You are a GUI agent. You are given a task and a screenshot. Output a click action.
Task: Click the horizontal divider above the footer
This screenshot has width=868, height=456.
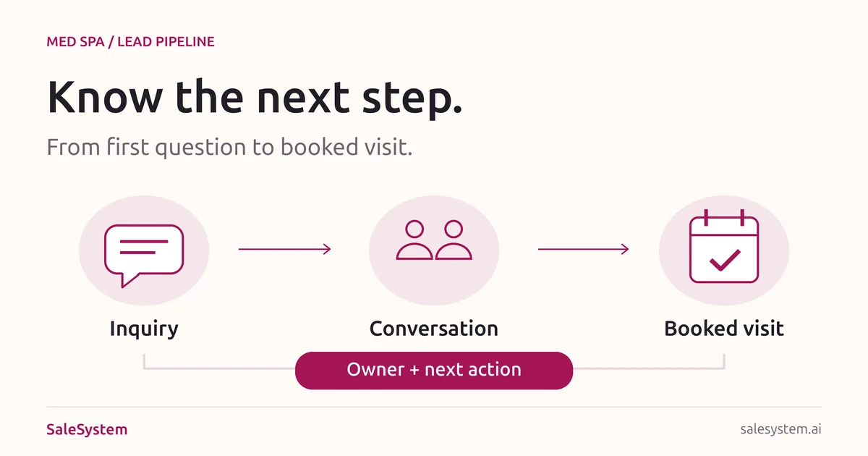coord(434,407)
